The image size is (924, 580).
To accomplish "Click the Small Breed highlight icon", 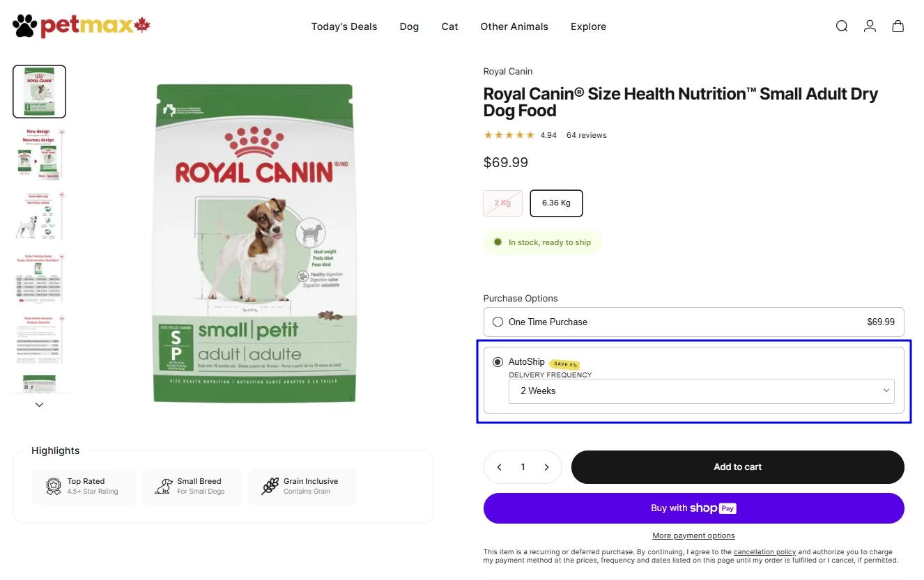I will pyautogui.click(x=164, y=486).
